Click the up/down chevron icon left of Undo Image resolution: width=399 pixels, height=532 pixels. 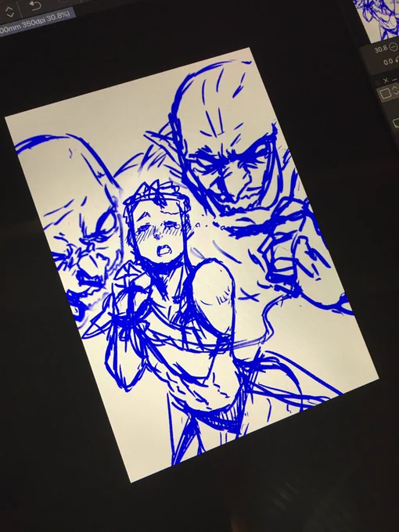pos(9,12)
